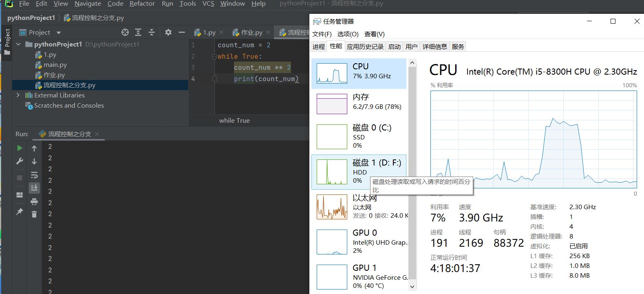Viewport: 644px width, 294px height.
Task: Jump up the stack trace arrow
Action: pos(34,148)
